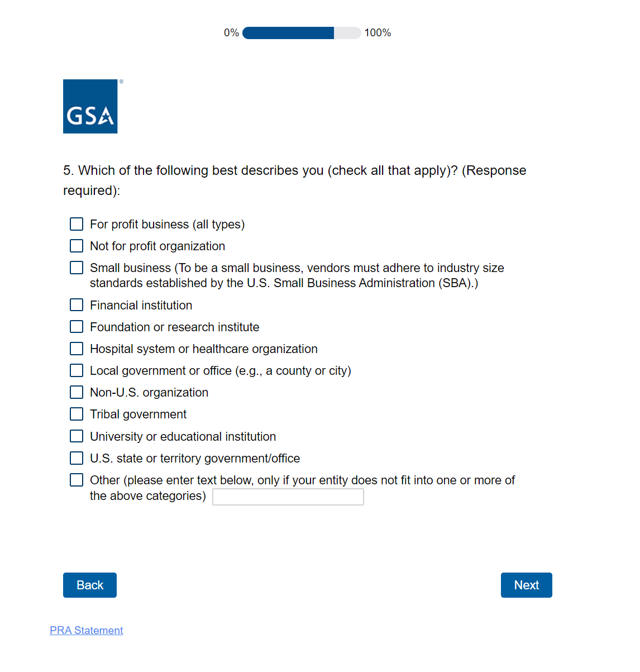Check the Other category checkbox
The image size is (640, 672).
coord(77,480)
